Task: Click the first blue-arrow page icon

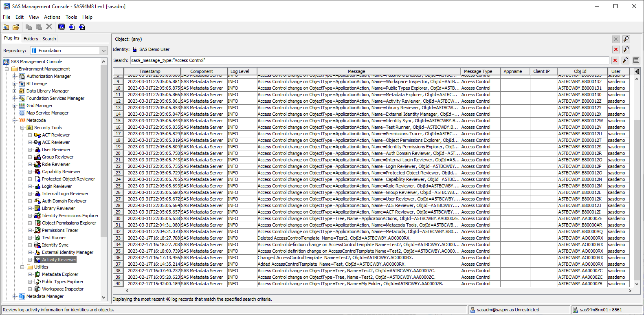Action: (72, 27)
